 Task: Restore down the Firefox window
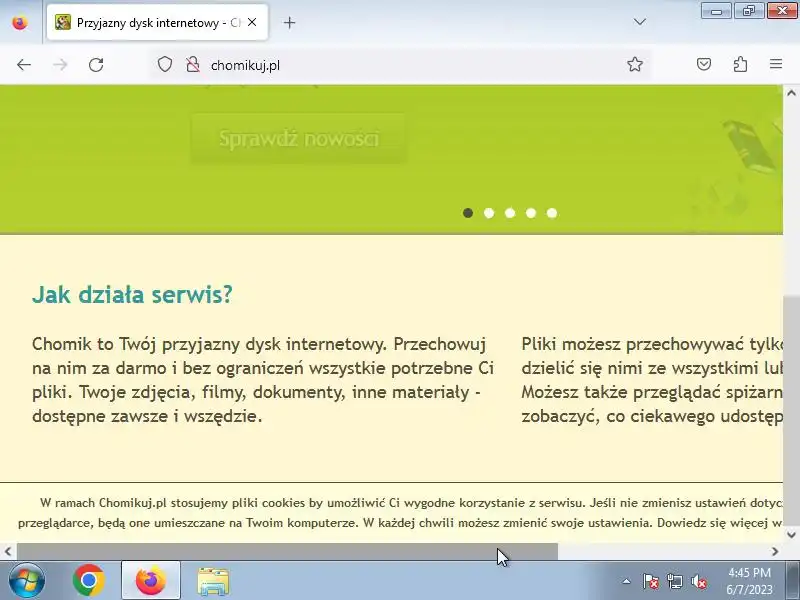click(749, 10)
